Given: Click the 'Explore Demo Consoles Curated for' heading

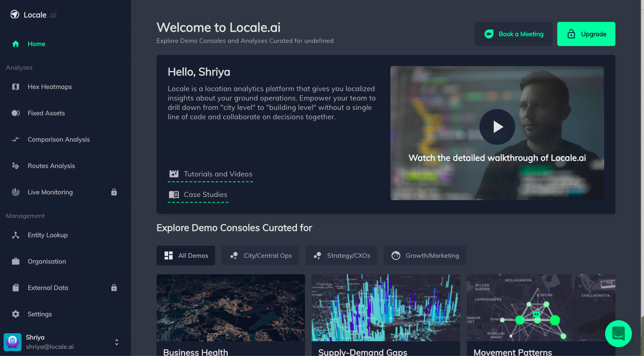Looking at the screenshot, I should tap(234, 228).
